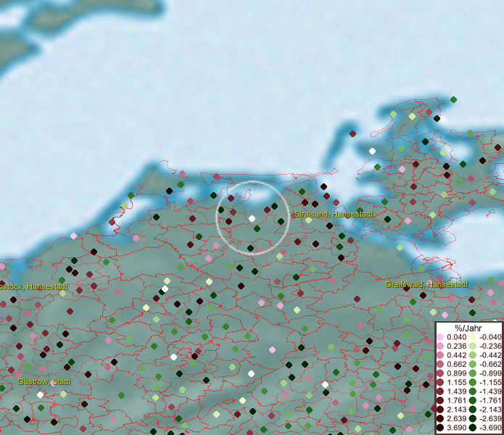Click the dark green swatch for -2.639
The image size is (504, 435).
click(x=473, y=418)
